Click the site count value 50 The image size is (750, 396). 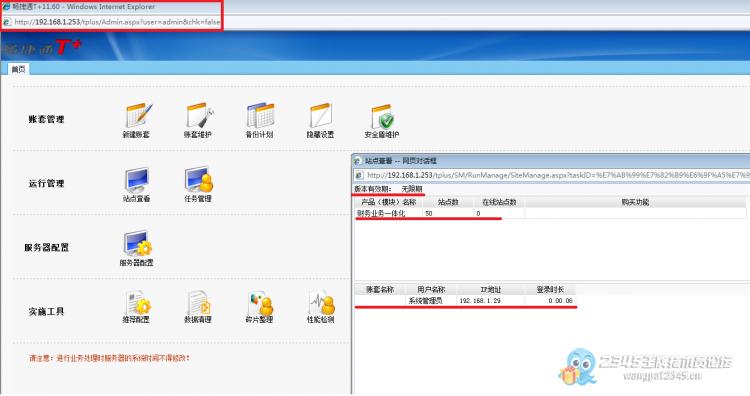click(429, 213)
